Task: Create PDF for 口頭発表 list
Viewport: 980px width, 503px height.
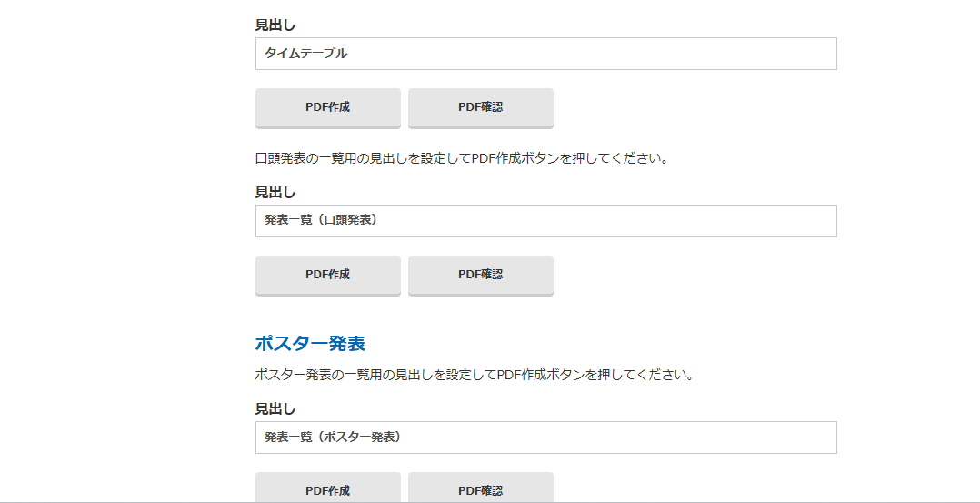Action: 327,275
